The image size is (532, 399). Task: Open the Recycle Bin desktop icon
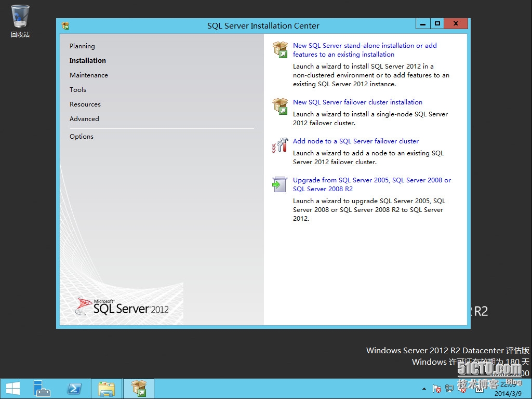pos(20,21)
